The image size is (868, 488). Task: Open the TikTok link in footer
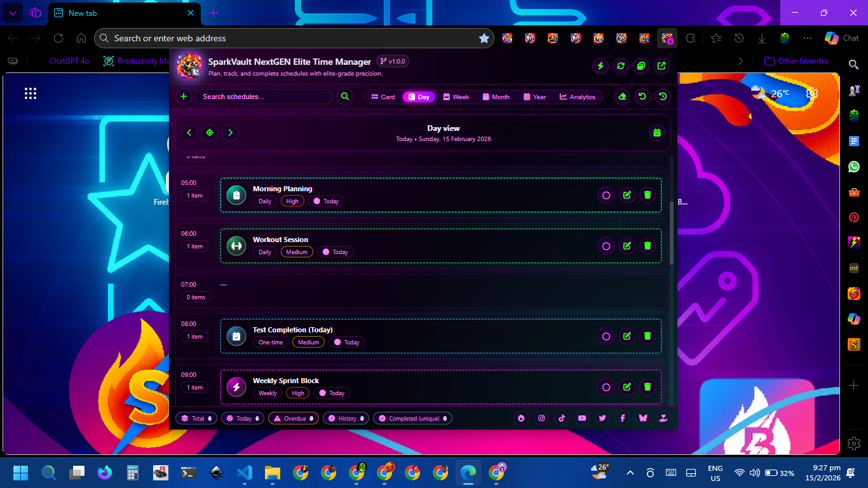click(x=562, y=418)
